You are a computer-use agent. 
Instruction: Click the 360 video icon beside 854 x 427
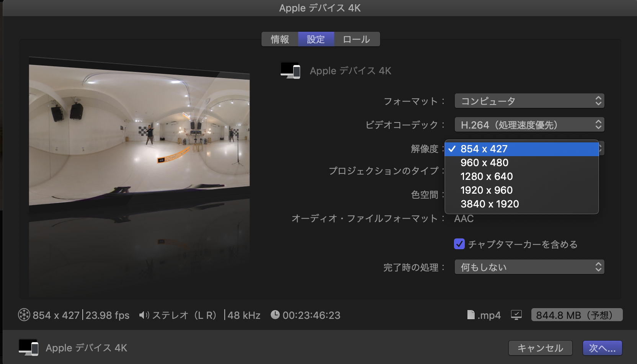[24, 315]
